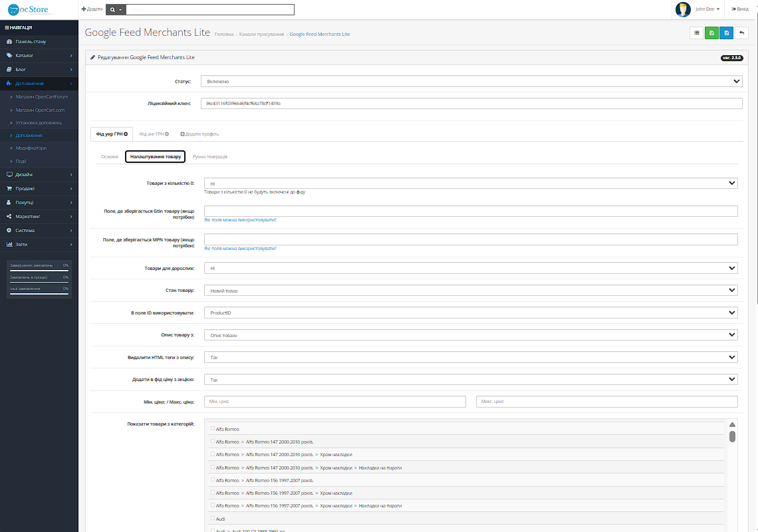Check Alfa Romeo 156 Накладки на пороги checkbox
The height and width of the screenshot is (532, 758).
point(213,505)
